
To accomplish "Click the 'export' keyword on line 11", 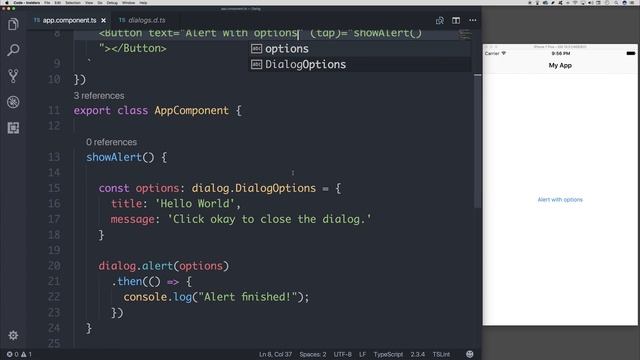I will point(92,111).
